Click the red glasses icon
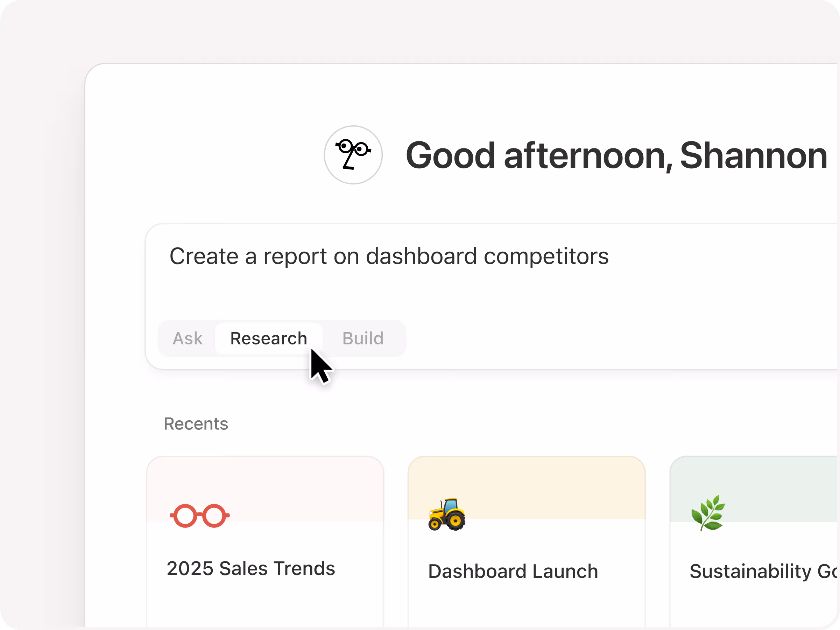This screenshot has height=630, width=840. pyautogui.click(x=199, y=516)
